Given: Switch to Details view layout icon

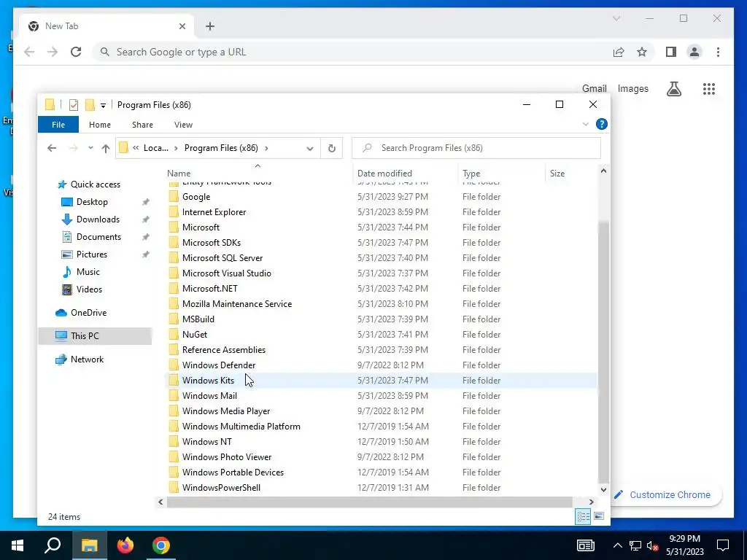Looking at the screenshot, I should 583,516.
